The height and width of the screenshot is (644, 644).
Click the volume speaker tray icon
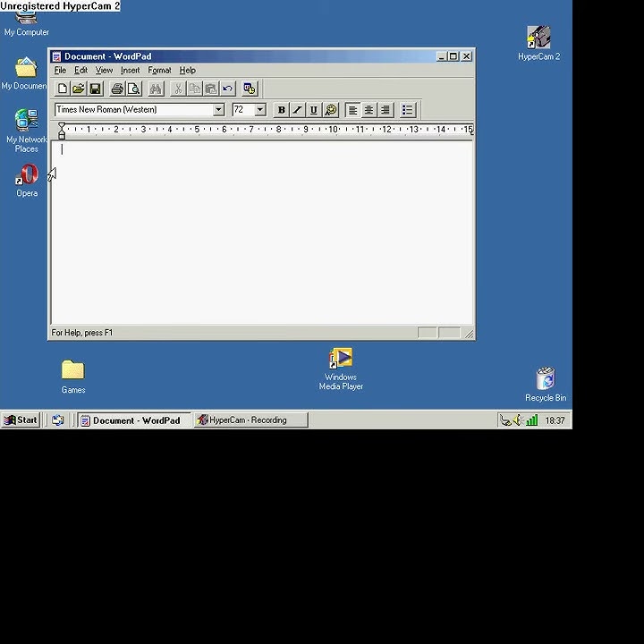[x=518, y=419]
